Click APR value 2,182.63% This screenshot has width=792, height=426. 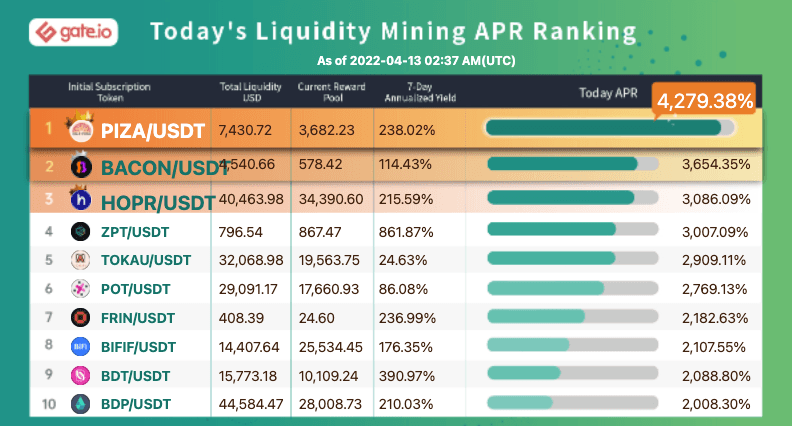(x=715, y=318)
